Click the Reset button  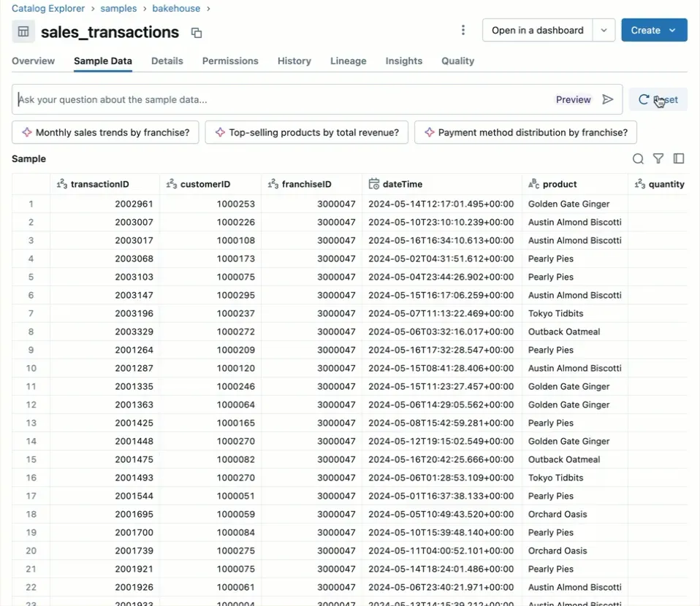coord(658,99)
